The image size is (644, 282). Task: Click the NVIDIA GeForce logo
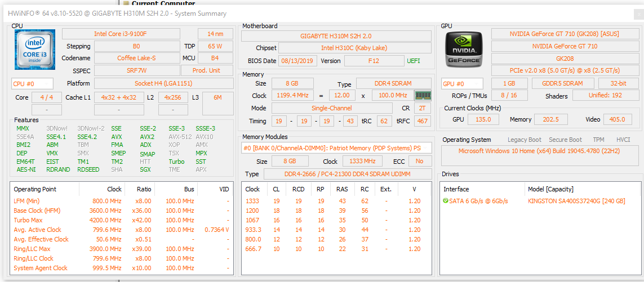[463, 50]
